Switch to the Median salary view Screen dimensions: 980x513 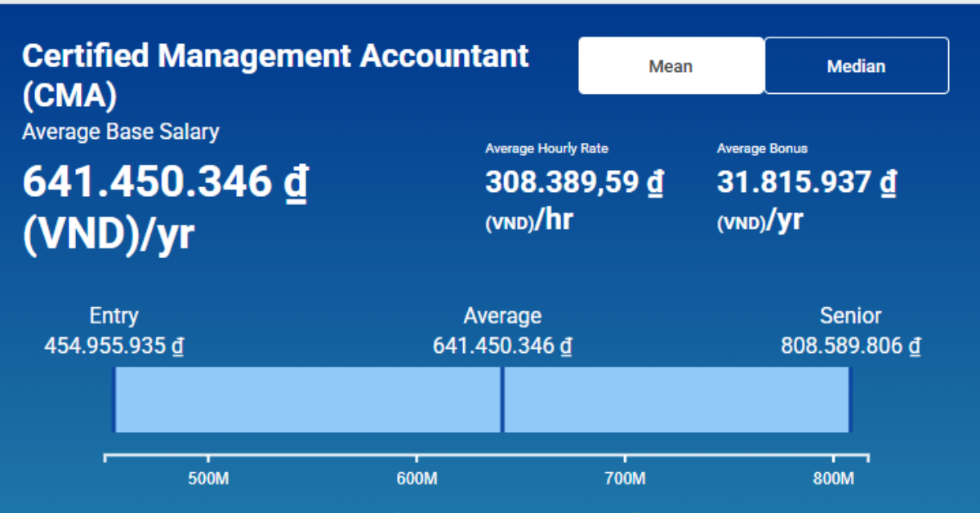point(856,66)
